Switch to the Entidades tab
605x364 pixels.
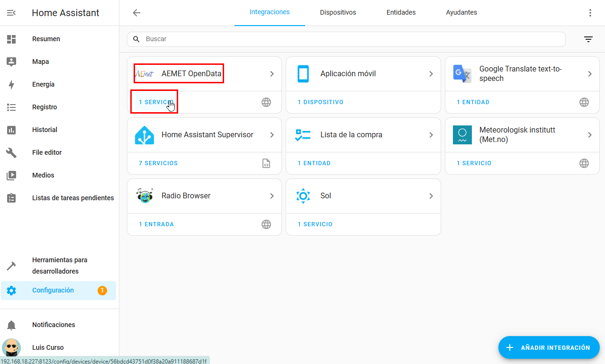pyautogui.click(x=401, y=13)
